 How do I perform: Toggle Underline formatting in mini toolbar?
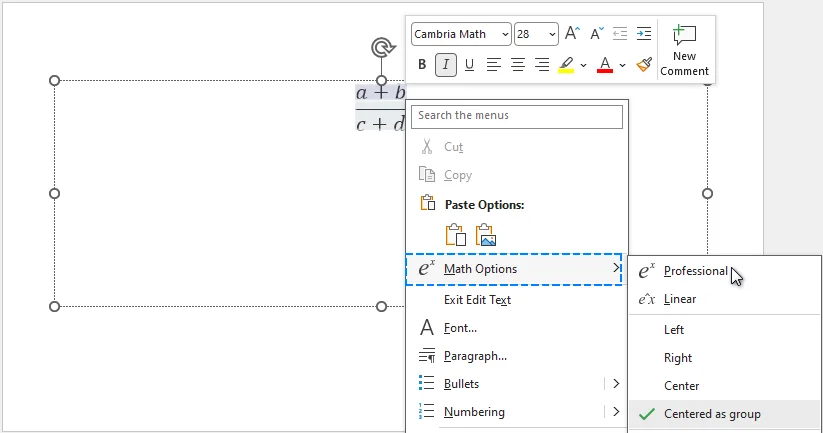[x=469, y=65]
